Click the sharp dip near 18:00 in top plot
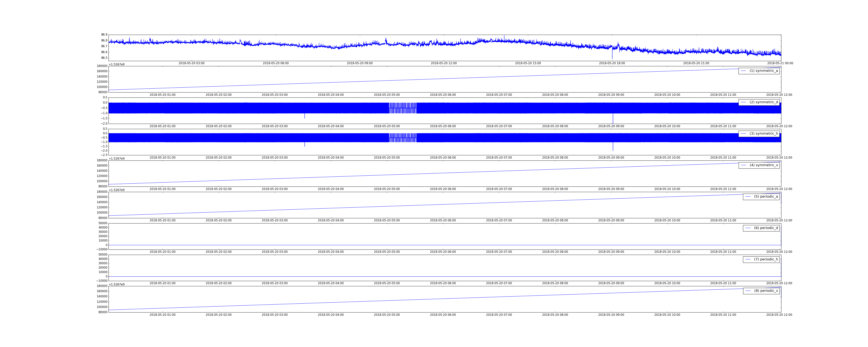Viewport: 868px width, 347px height. (x=612, y=54)
